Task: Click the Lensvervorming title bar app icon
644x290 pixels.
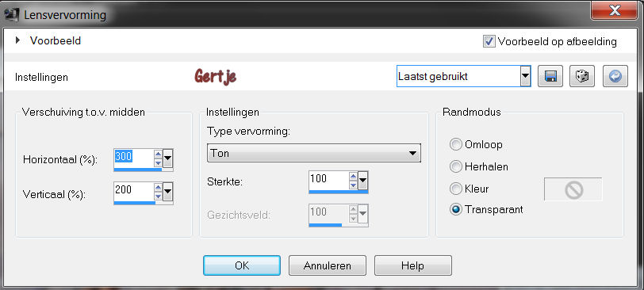Action: point(11,15)
